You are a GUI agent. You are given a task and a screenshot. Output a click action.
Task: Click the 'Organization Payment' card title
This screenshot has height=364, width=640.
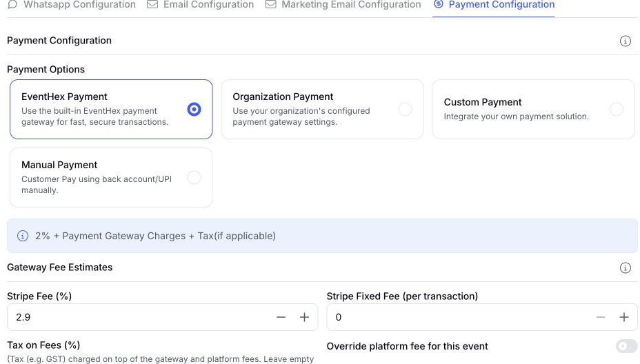point(283,97)
